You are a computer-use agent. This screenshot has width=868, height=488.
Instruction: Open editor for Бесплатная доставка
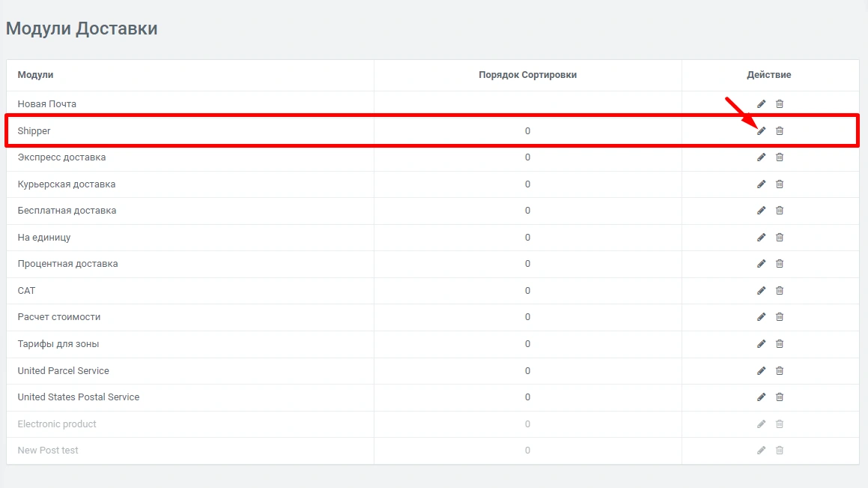(761, 211)
